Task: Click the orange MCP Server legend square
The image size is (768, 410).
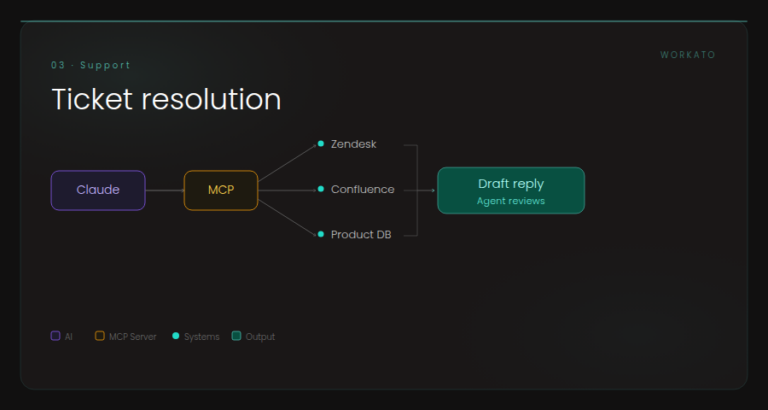Action: click(100, 336)
